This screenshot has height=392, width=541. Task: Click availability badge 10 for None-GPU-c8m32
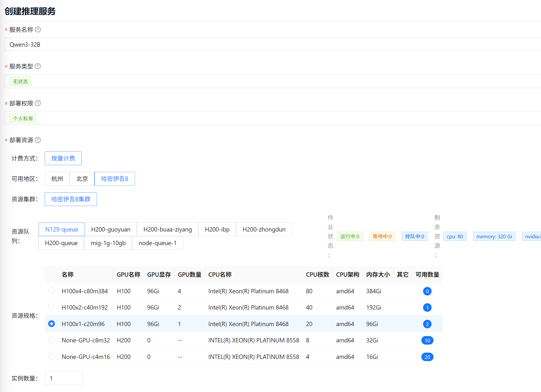pyautogui.click(x=427, y=340)
